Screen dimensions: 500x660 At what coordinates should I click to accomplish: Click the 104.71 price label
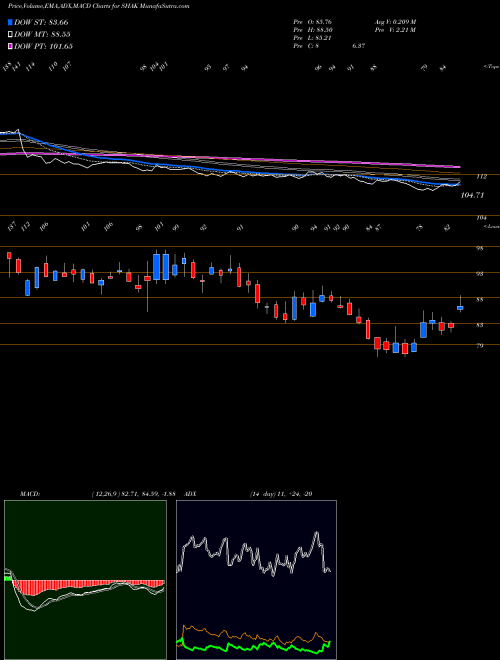472,195
